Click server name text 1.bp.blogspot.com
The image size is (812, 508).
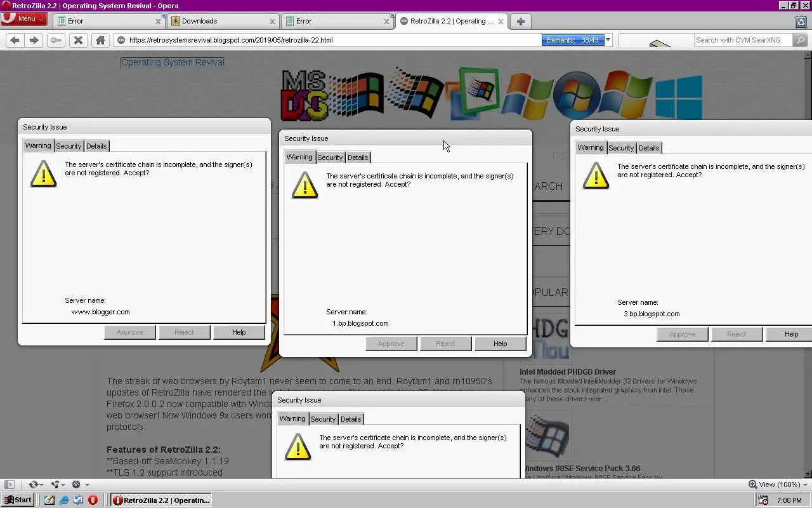click(360, 323)
